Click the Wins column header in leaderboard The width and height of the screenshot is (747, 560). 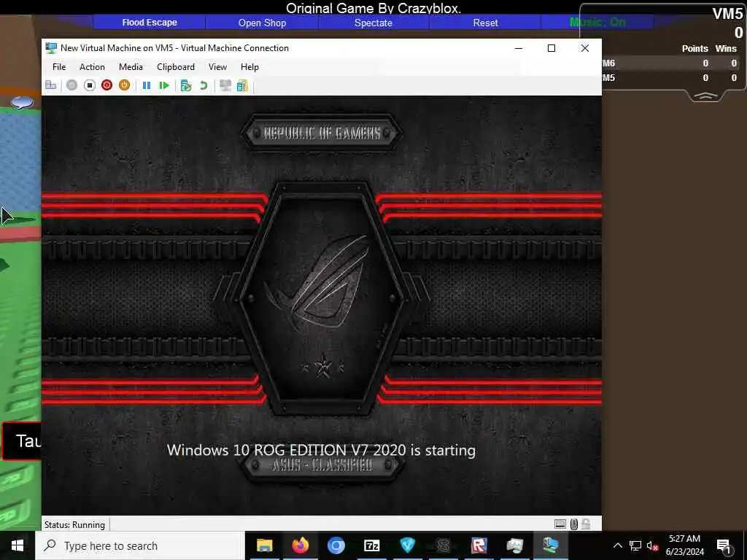[726, 49]
